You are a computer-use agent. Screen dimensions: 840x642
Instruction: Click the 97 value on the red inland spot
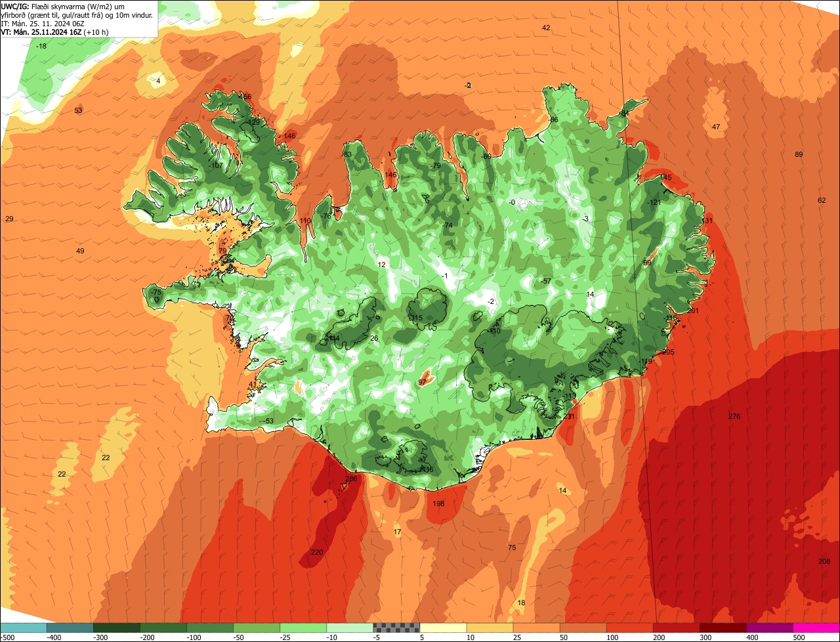[x=423, y=382]
